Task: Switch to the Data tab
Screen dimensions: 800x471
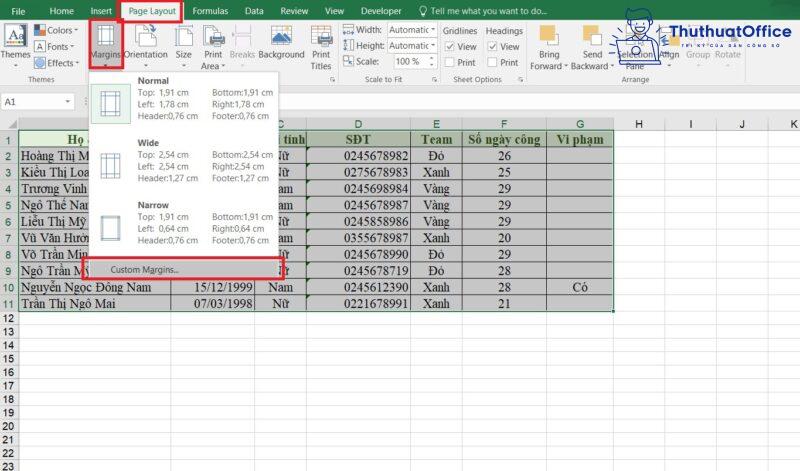Action: coord(254,11)
